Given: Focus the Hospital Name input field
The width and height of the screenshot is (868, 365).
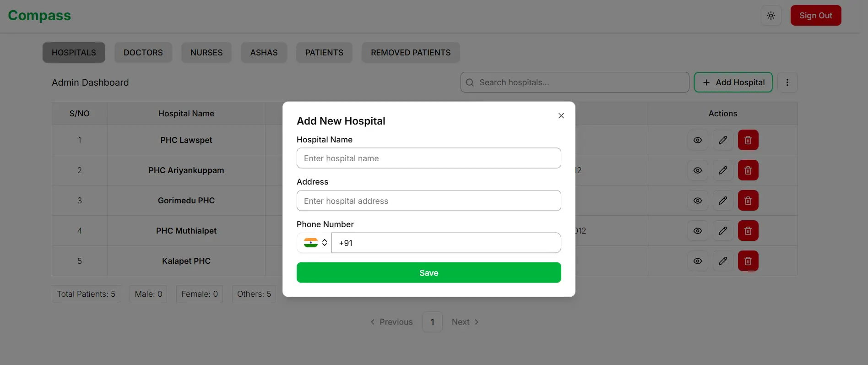Looking at the screenshot, I should click(429, 158).
